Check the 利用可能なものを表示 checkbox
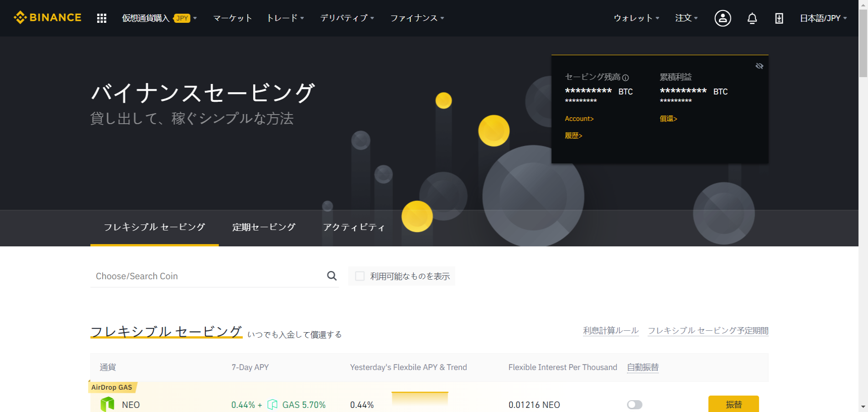 [360, 276]
